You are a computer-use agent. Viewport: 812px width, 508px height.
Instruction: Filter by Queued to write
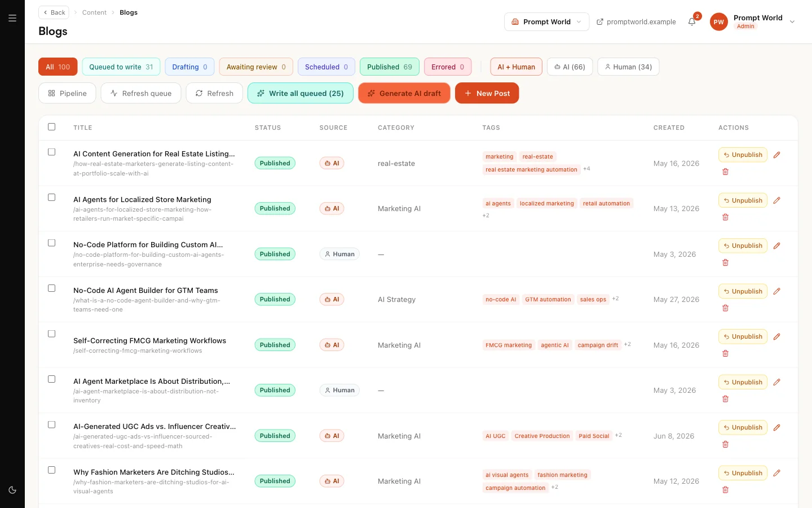(x=121, y=67)
